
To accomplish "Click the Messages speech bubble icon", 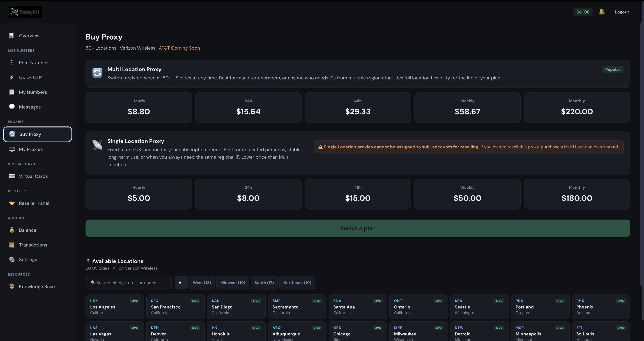I will click(x=12, y=107).
